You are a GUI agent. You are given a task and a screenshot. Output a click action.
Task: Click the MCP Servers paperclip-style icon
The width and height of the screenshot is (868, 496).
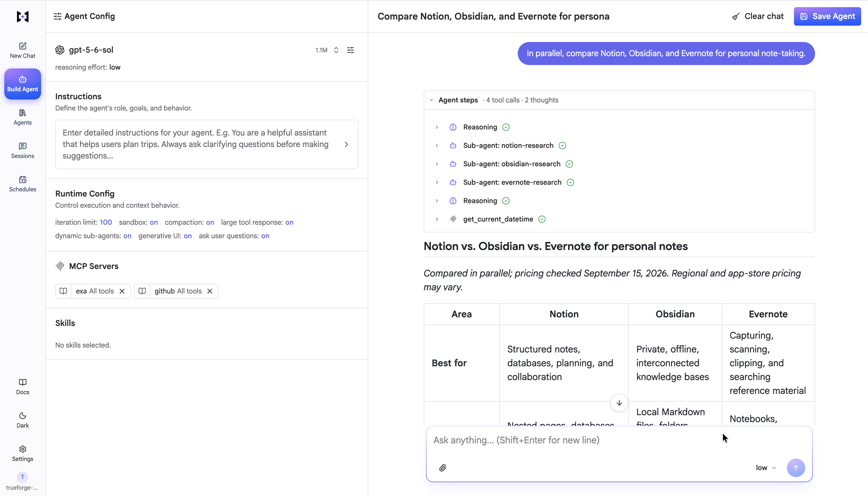coord(60,266)
